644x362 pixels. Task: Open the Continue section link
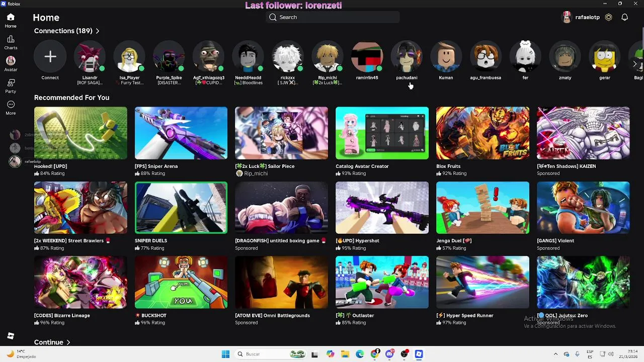tap(48, 342)
